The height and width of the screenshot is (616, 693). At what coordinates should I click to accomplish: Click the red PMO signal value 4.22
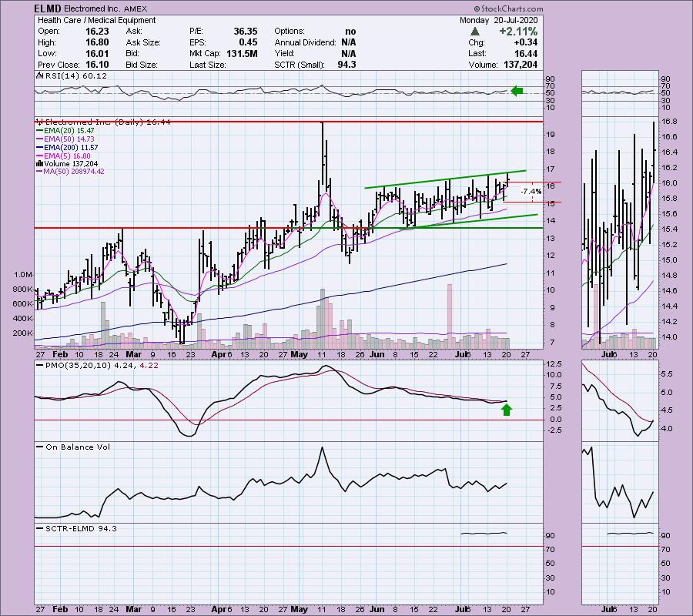[x=149, y=366]
